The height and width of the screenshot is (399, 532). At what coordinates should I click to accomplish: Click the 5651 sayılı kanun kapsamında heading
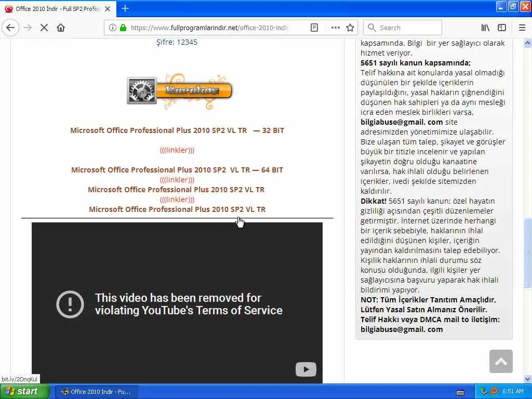416,63
